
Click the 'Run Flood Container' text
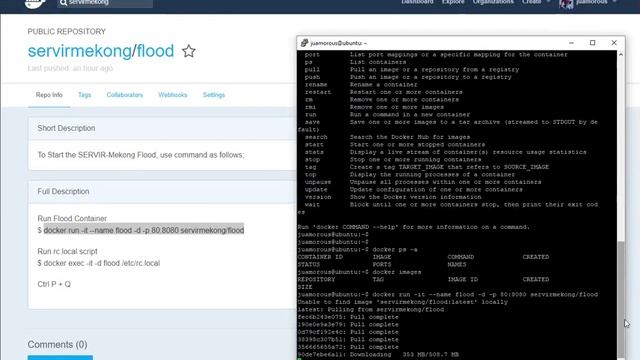coord(72,218)
